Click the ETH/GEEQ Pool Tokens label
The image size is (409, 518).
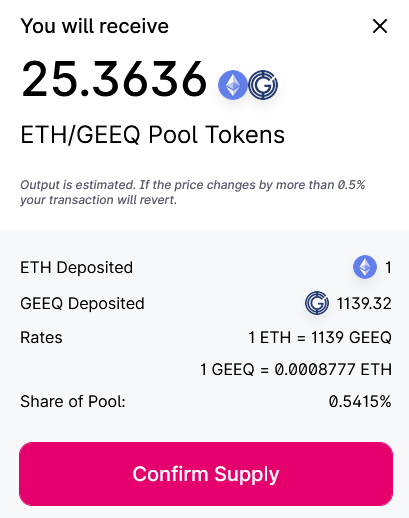153,135
